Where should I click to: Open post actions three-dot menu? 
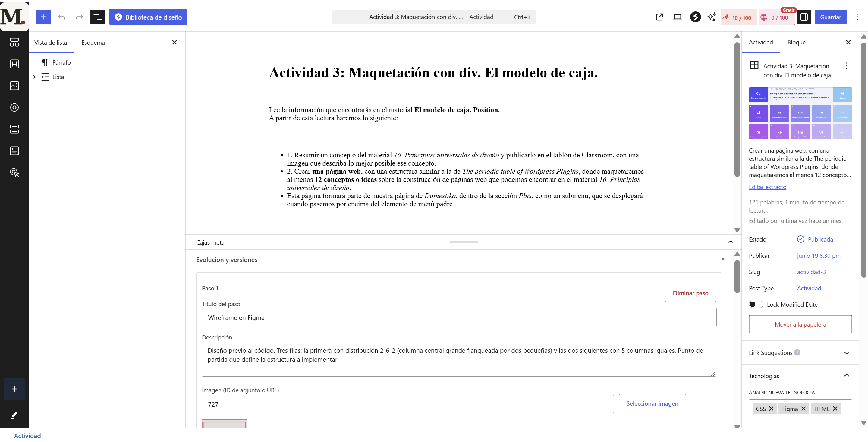point(846,66)
